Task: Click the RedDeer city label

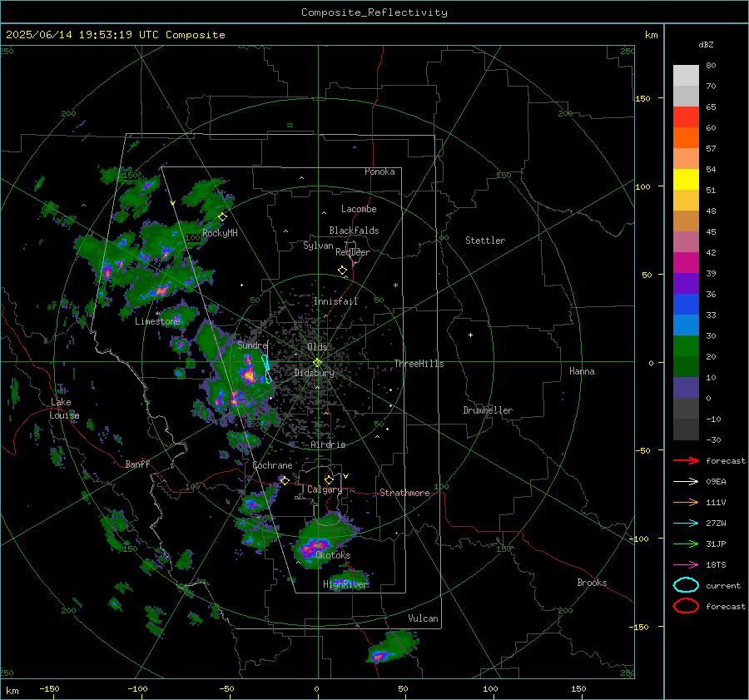Action: pyautogui.click(x=353, y=252)
